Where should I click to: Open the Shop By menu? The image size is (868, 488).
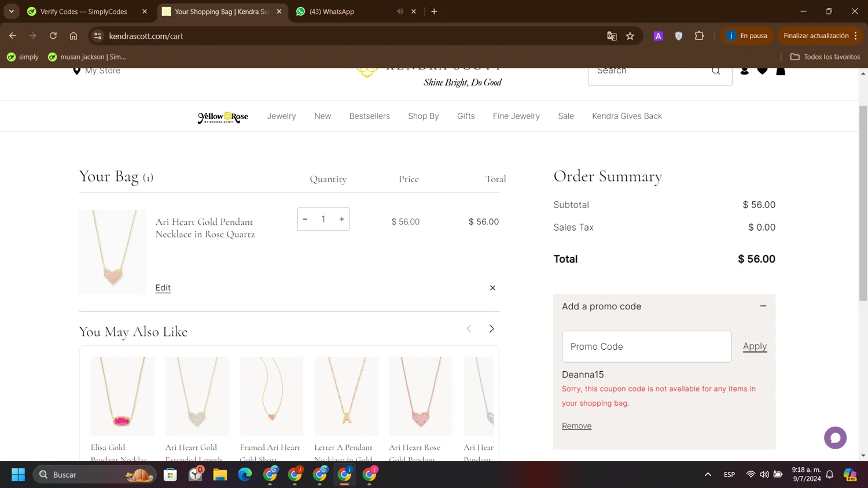click(424, 116)
